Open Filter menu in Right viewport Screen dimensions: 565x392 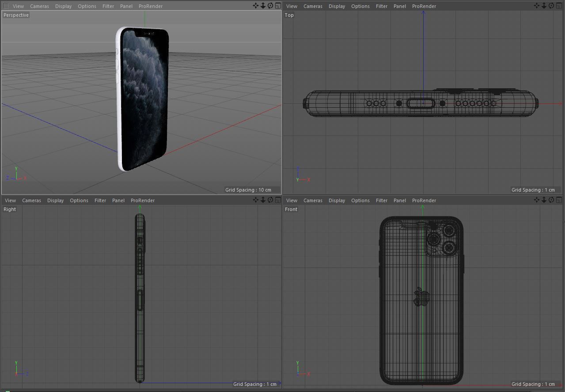tap(100, 200)
